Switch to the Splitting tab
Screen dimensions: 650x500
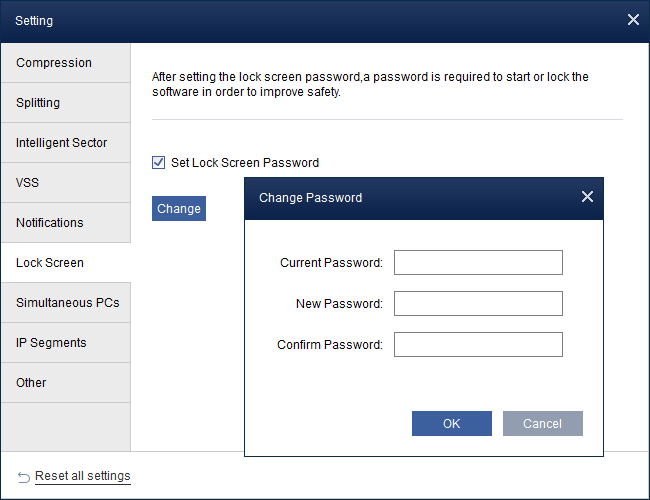(x=65, y=103)
